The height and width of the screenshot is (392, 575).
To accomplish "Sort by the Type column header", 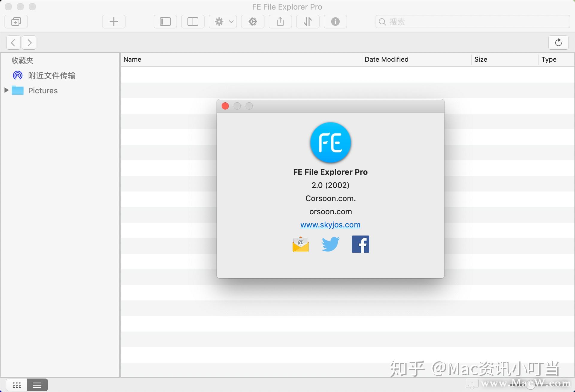I will [556, 59].
